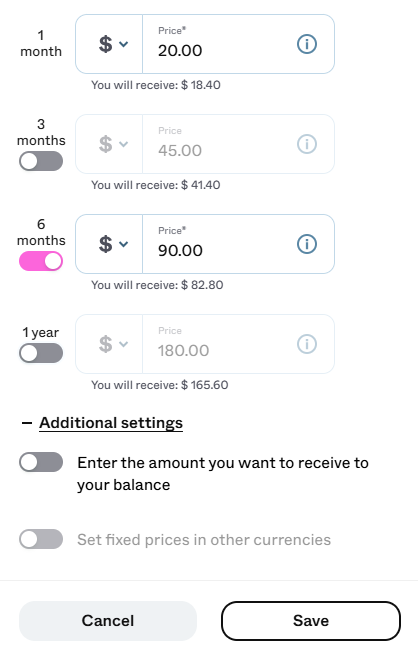Click the minus icon beside Additional settings
The height and width of the screenshot is (652, 418).
27,423
